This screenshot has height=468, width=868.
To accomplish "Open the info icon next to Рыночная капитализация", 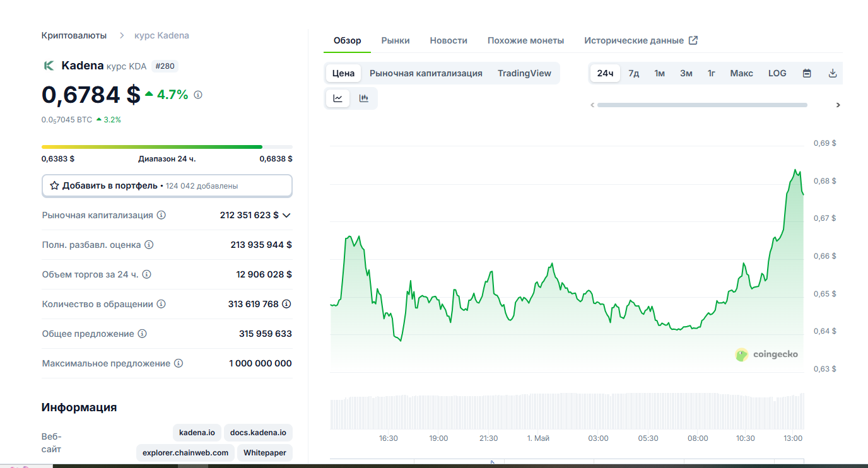I will point(161,215).
